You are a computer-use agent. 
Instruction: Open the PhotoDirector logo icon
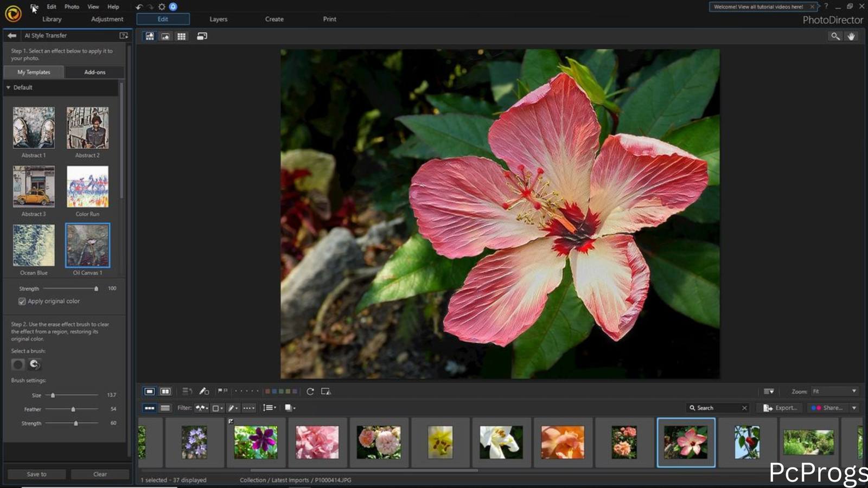[x=13, y=13]
